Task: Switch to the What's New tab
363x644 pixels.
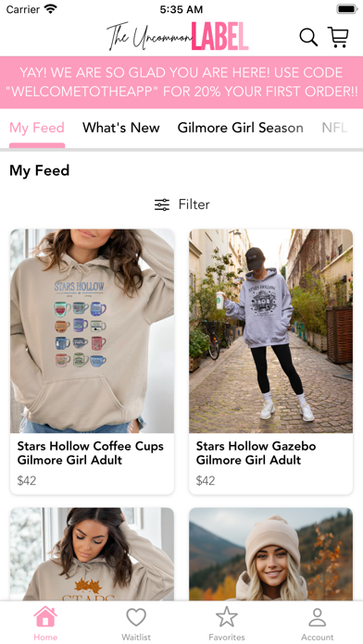Action: pos(121,128)
